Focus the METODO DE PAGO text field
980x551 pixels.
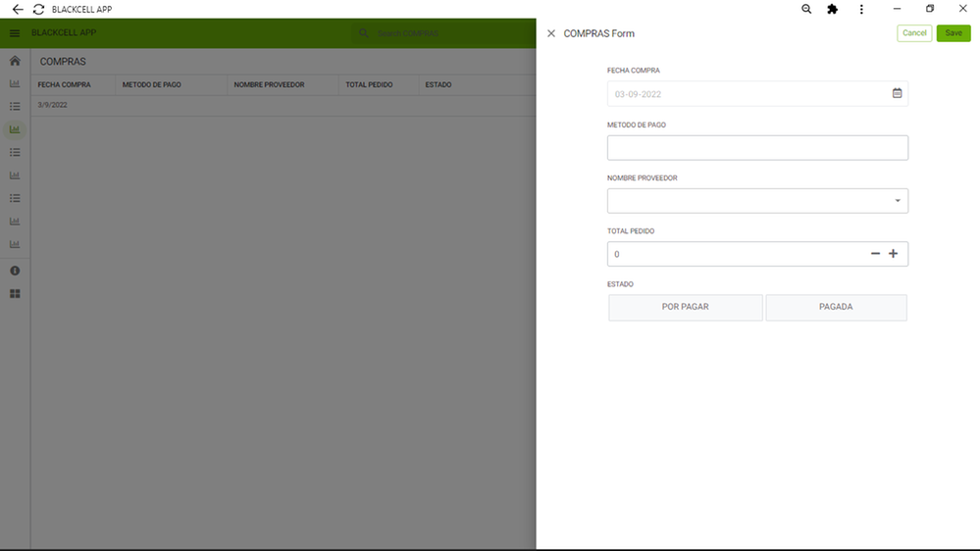pyautogui.click(x=757, y=148)
